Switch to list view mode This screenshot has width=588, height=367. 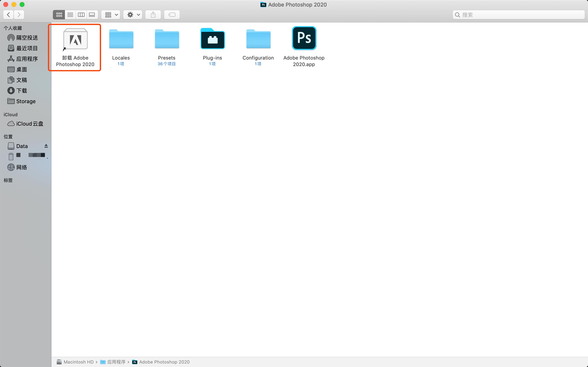70,15
